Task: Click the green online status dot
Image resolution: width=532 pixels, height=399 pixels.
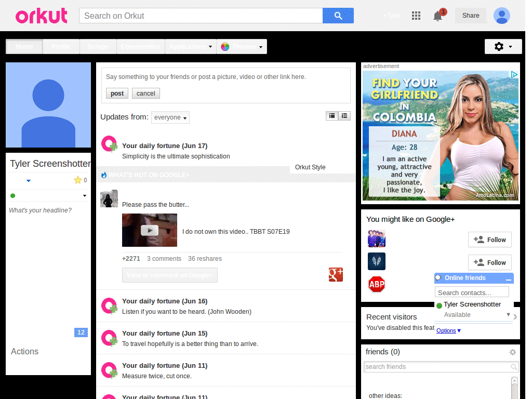Action: (13, 195)
